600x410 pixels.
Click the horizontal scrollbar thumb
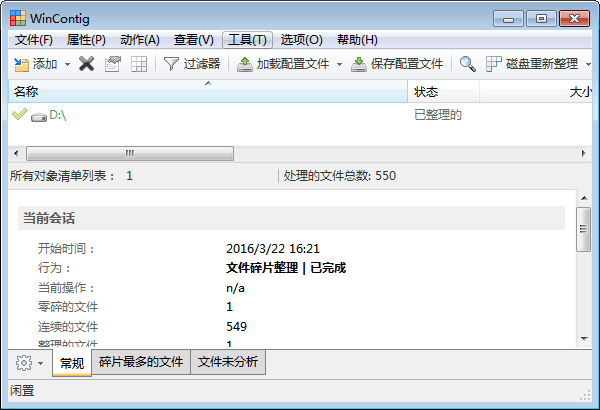pyautogui.click(x=130, y=154)
